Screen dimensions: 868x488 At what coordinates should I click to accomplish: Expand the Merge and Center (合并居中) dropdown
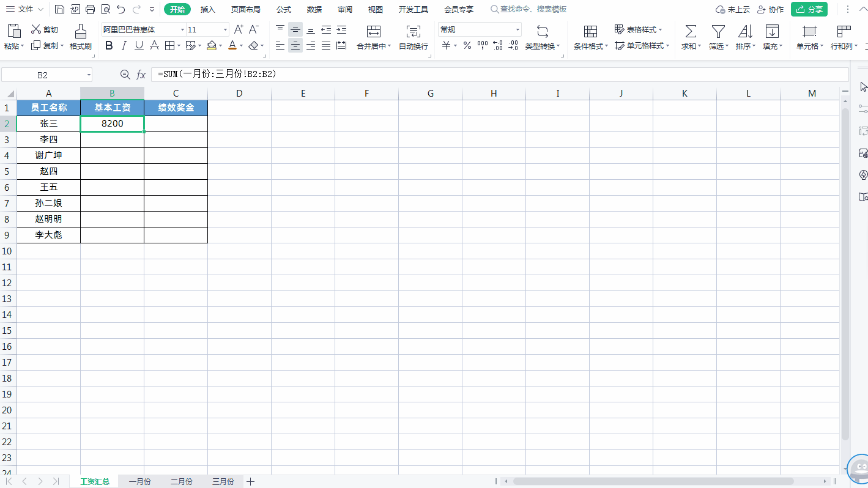[x=390, y=46]
